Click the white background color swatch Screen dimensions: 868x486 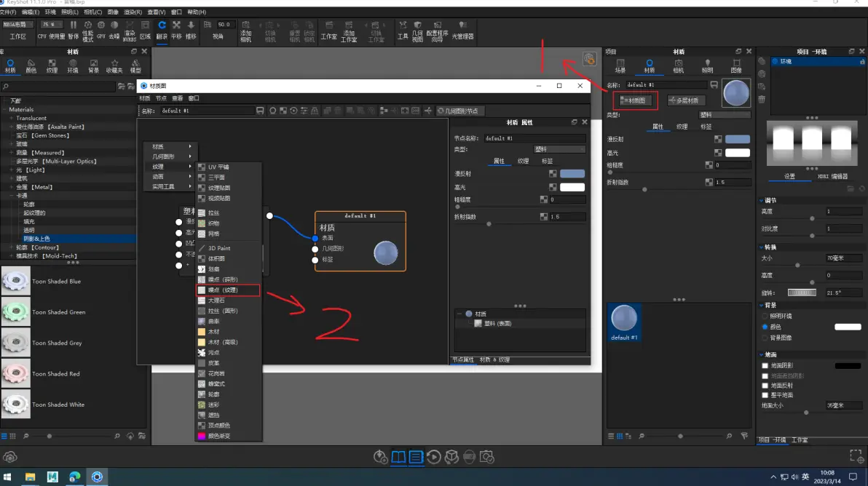click(848, 327)
